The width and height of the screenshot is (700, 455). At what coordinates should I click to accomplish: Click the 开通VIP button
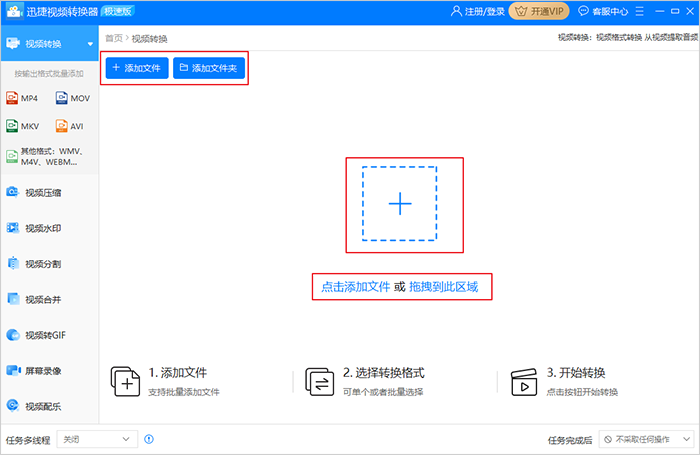coord(539,11)
